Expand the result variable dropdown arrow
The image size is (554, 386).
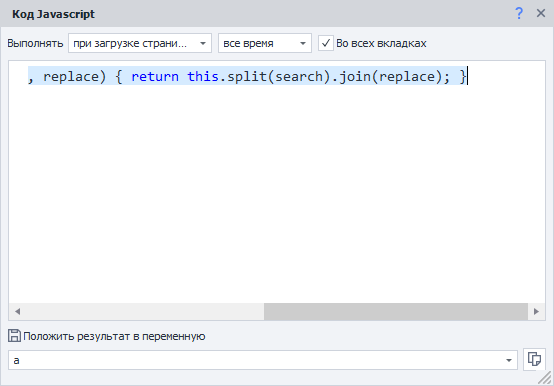[509, 360]
